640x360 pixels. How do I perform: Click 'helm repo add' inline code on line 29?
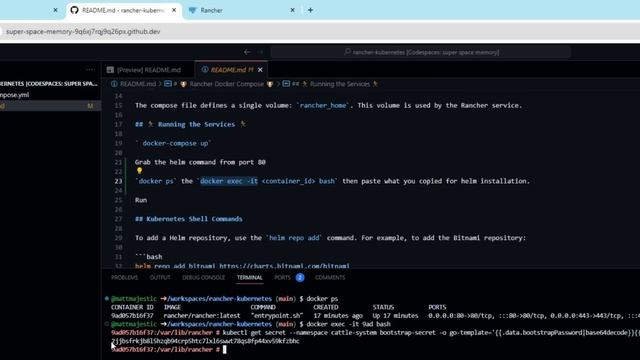click(x=294, y=238)
